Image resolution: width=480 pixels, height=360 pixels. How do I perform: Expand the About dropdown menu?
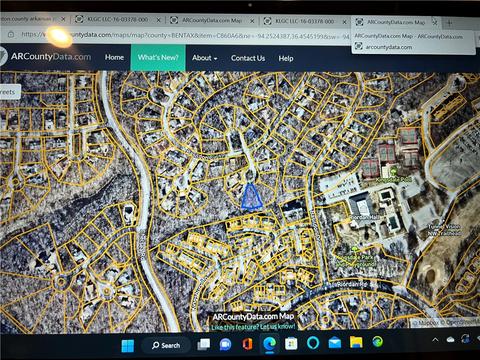pos(204,58)
